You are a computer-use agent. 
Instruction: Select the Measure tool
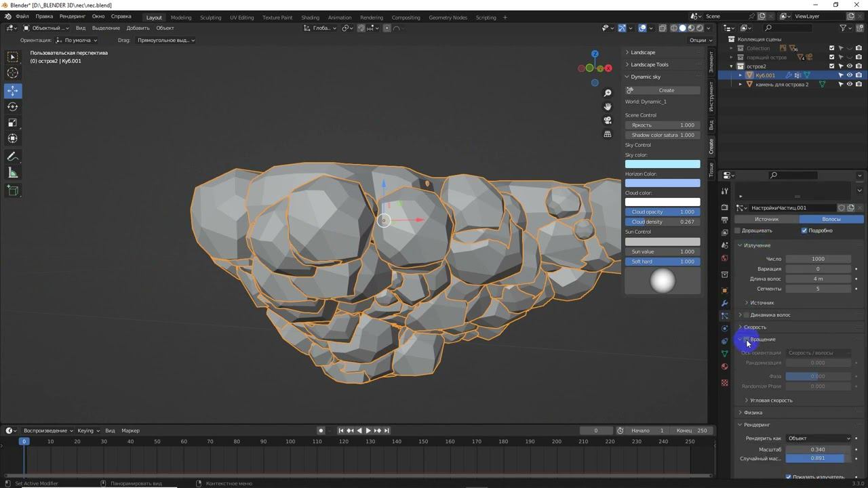13,173
